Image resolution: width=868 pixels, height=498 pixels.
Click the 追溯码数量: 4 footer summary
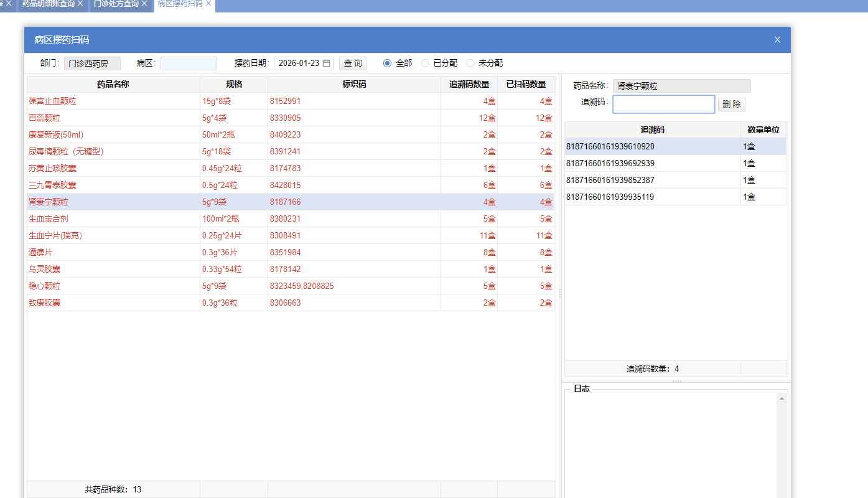point(653,369)
